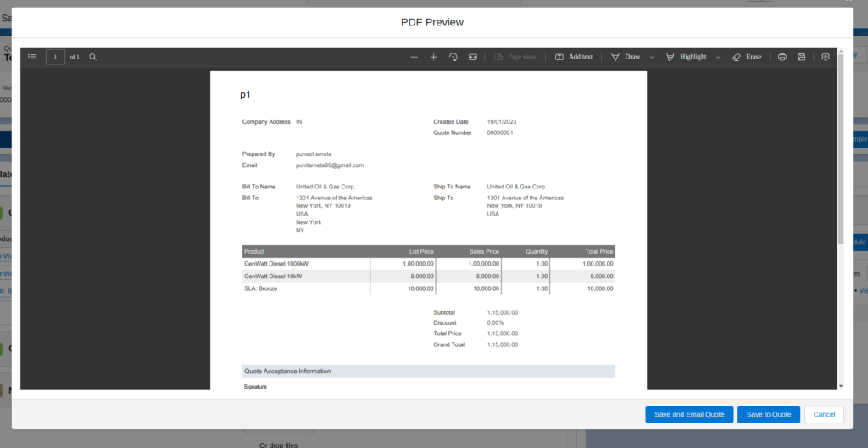Expand the Draw options dropdown arrow

(652, 57)
